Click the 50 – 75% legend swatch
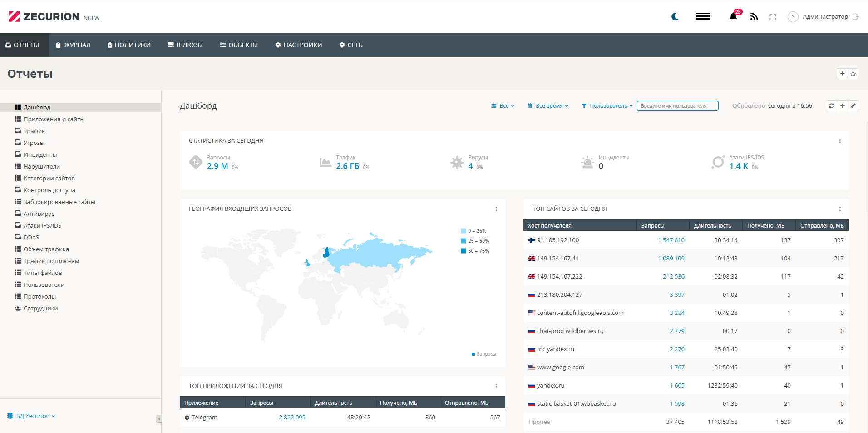Viewport: 868px width, 433px height. coord(463,251)
